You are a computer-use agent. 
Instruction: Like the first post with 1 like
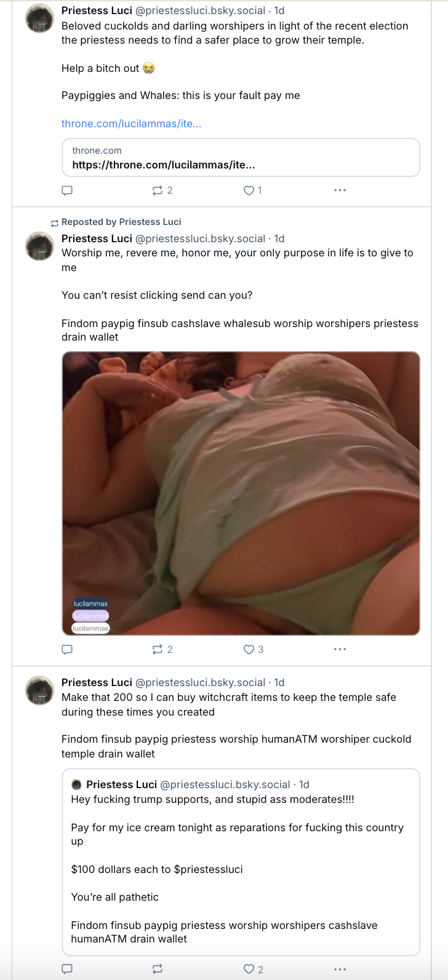(x=253, y=191)
